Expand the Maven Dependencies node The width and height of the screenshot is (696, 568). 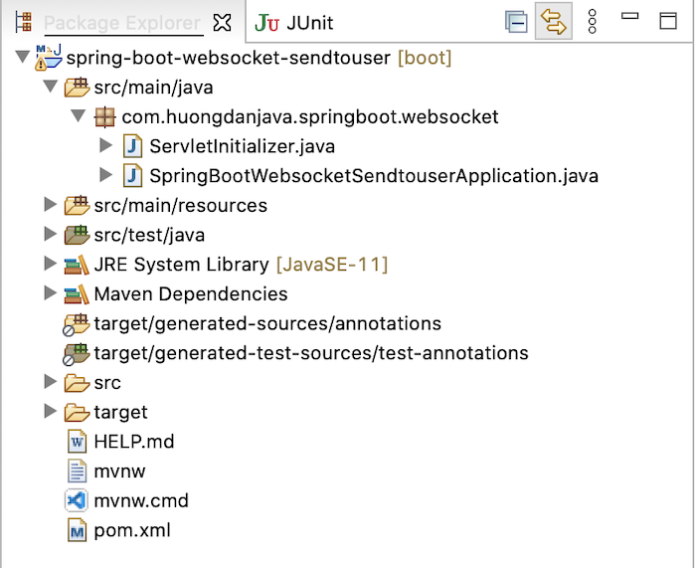pyautogui.click(x=51, y=294)
